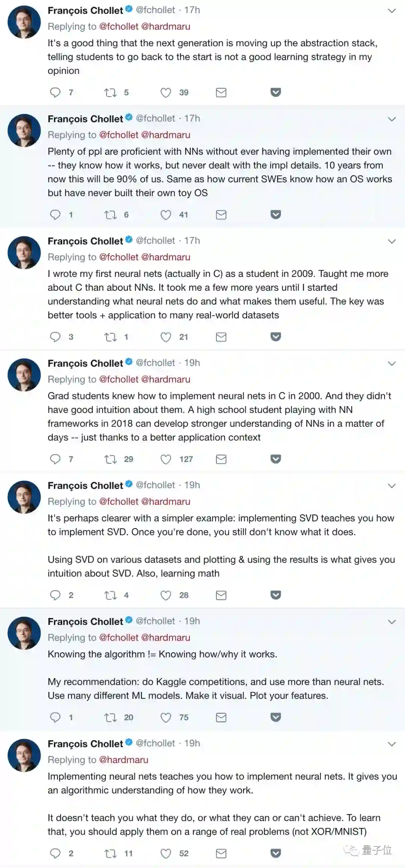The image size is (405, 868).
Task: Open the chevron menu on the abstraction stack tweet
Action: (391, 11)
